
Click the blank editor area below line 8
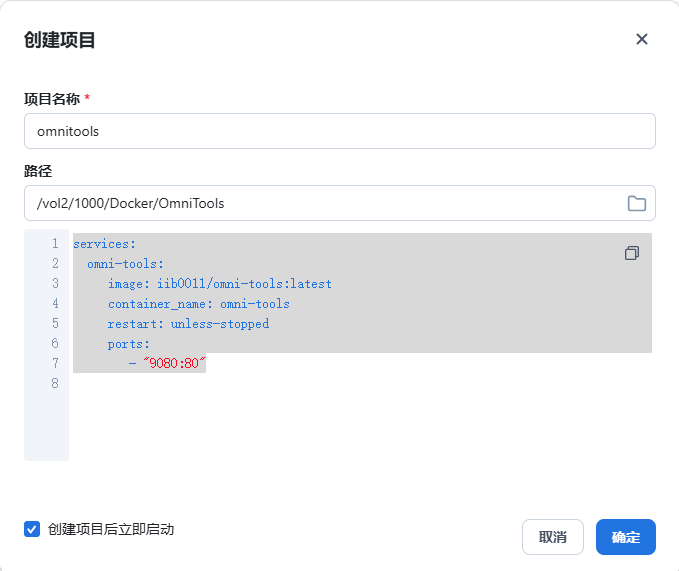(350, 430)
